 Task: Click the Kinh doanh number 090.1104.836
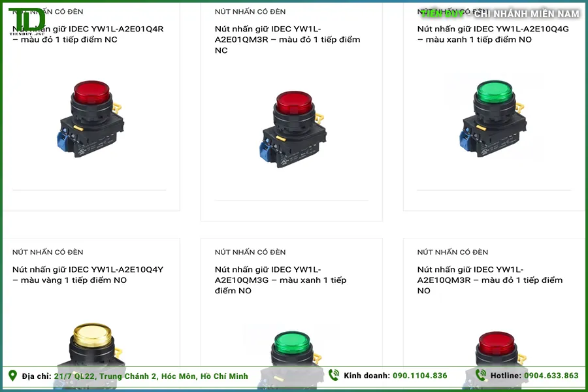coord(420,376)
